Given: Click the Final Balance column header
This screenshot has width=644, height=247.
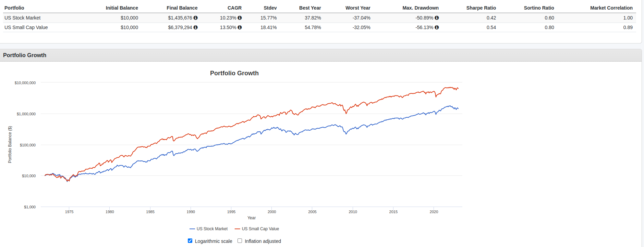Looking at the screenshot, I should pyautogui.click(x=182, y=8).
